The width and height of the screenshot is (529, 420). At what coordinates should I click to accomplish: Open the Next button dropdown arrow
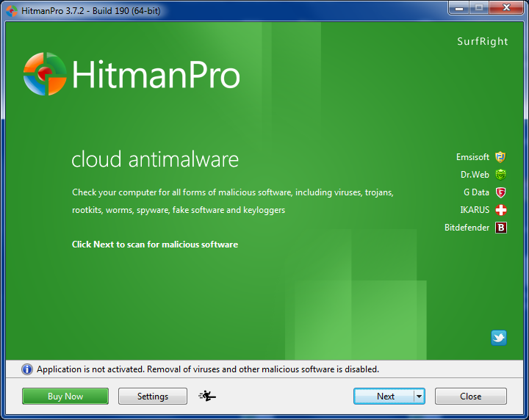(x=419, y=396)
